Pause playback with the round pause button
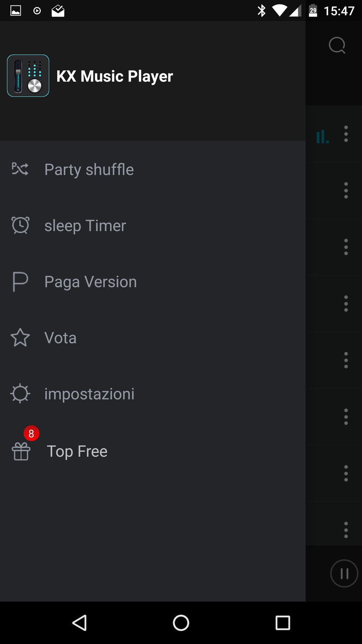Image resolution: width=362 pixels, height=644 pixels. point(344,573)
